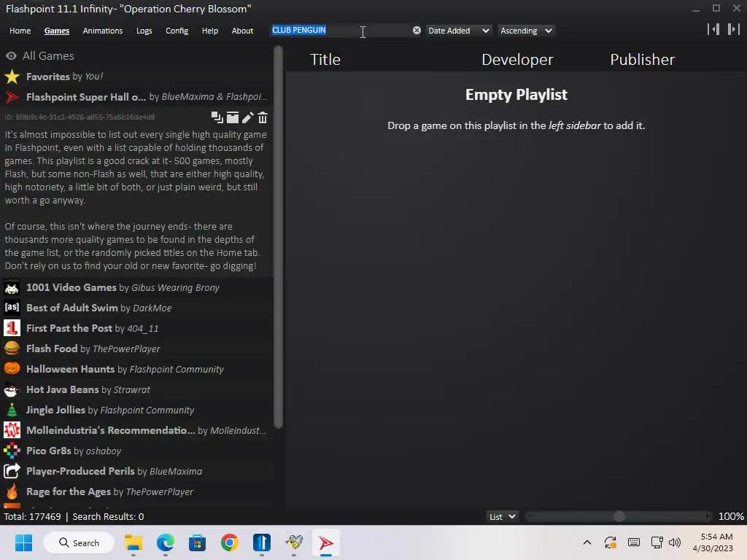
Task: Edit the playlist with the pencil icon
Action: tap(248, 117)
